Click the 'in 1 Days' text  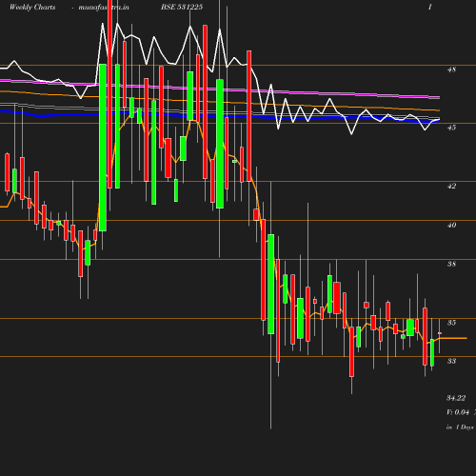click(x=460, y=427)
